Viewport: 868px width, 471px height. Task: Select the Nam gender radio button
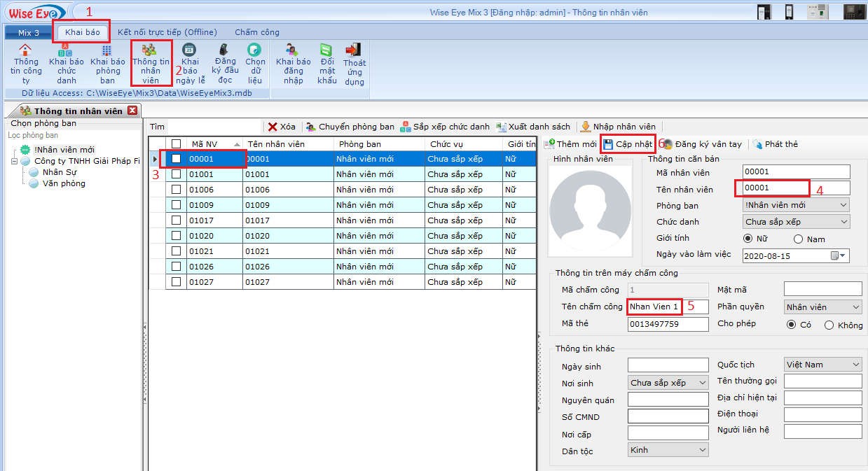(799, 239)
